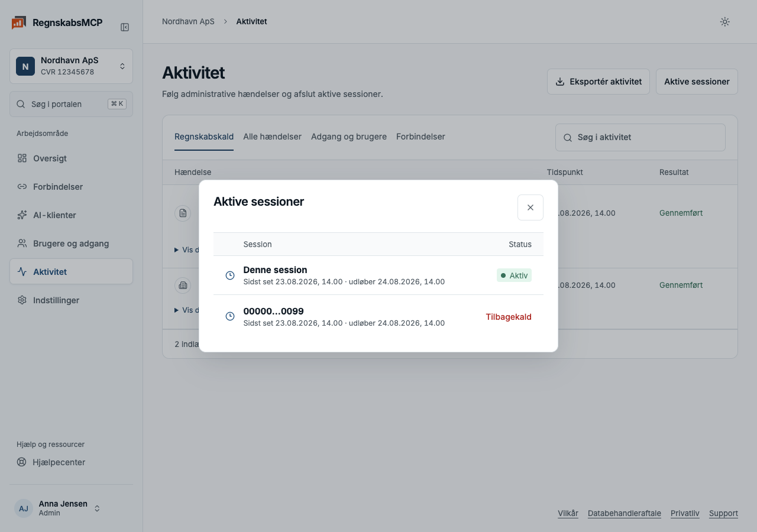The image size is (757, 532).
Task: Revoke session 00000...0099 with Tilbagekald
Action: coord(509,317)
